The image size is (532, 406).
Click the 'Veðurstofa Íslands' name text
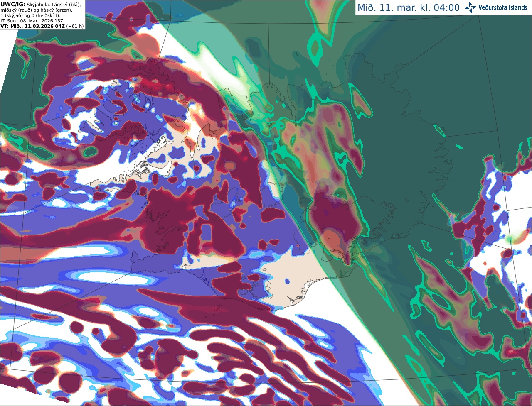click(503, 7)
